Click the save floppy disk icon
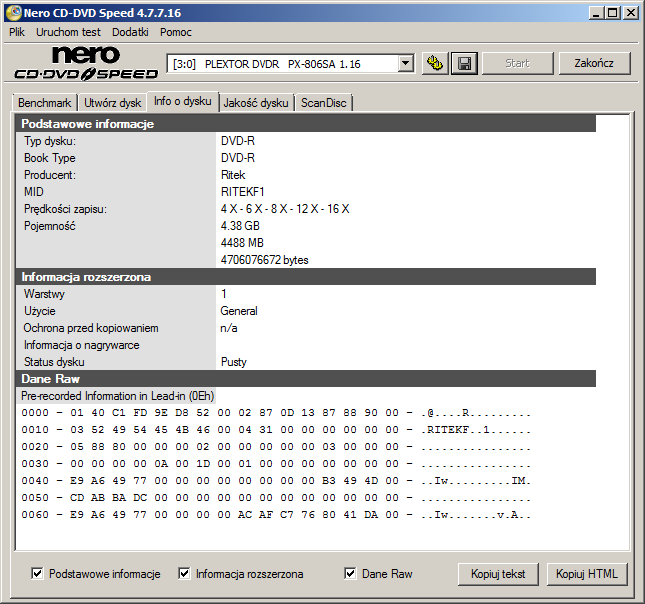The width and height of the screenshot is (645, 604). coord(464,63)
